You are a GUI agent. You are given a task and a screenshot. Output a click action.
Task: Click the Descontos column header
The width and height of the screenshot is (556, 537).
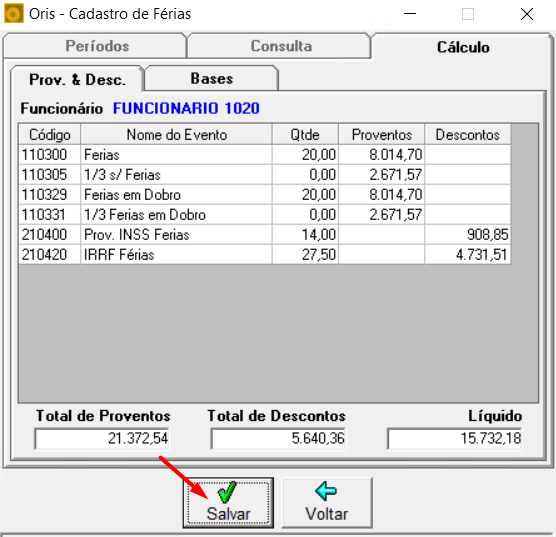point(468,134)
